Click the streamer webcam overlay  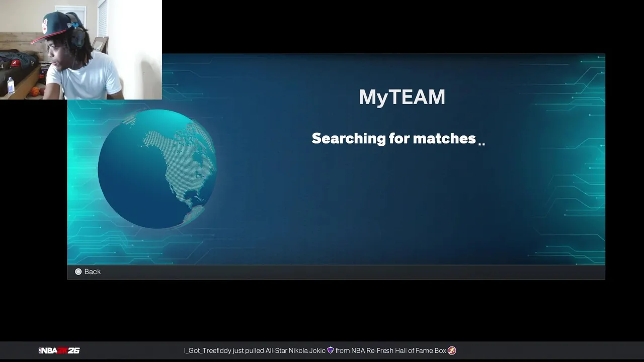tap(81, 50)
